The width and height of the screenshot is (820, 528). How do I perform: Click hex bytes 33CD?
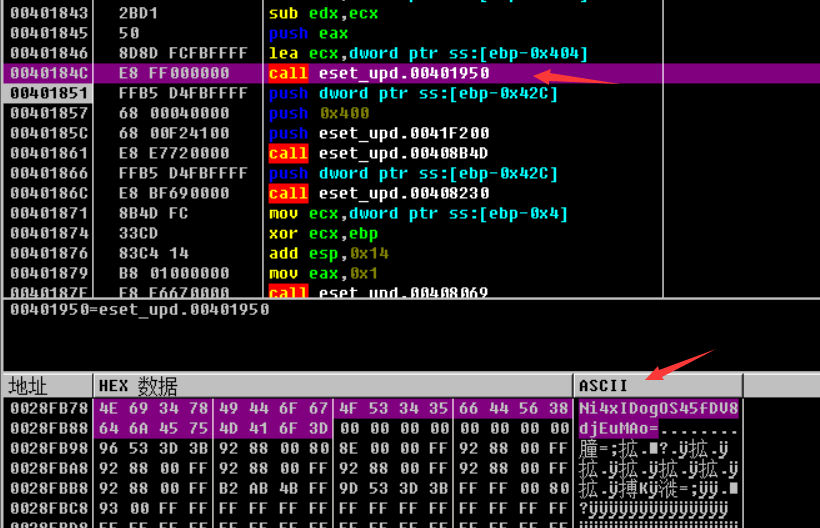click(138, 233)
